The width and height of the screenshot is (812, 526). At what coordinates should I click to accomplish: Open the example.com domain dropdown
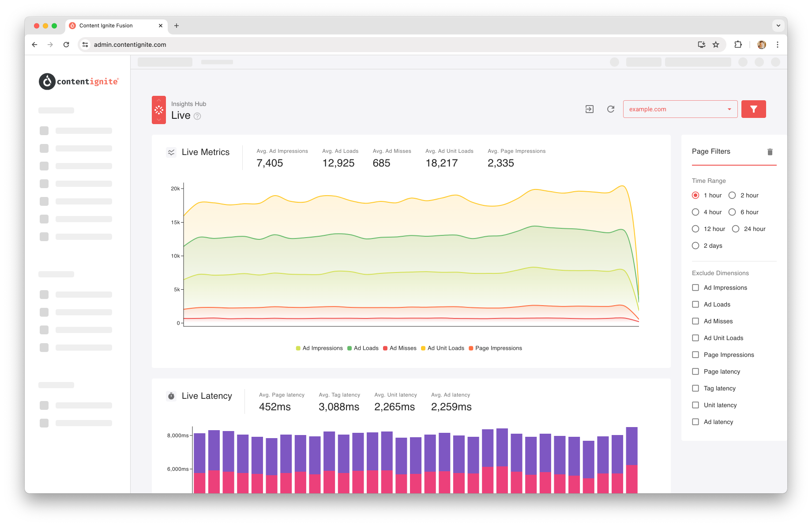tap(680, 109)
